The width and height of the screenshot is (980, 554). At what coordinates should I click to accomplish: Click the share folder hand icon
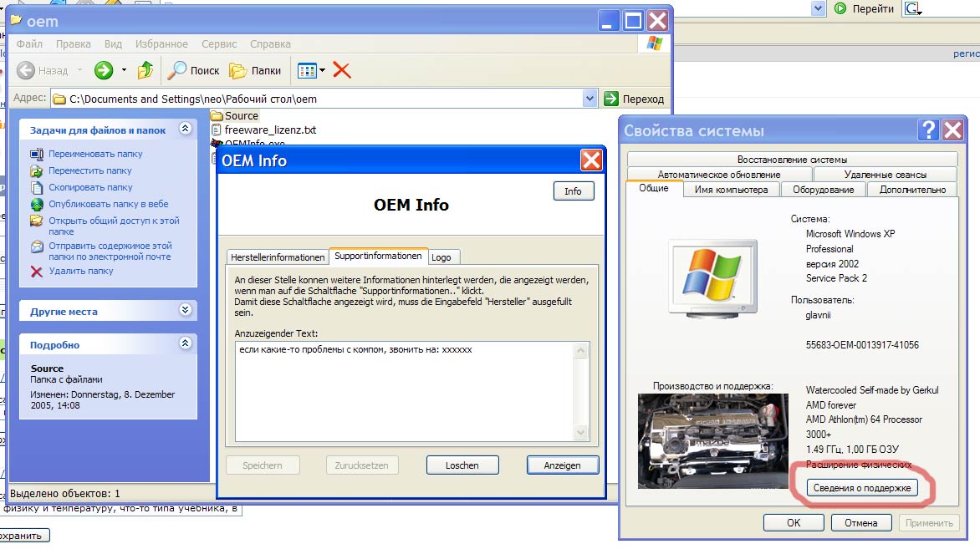(x=37, y=221)
